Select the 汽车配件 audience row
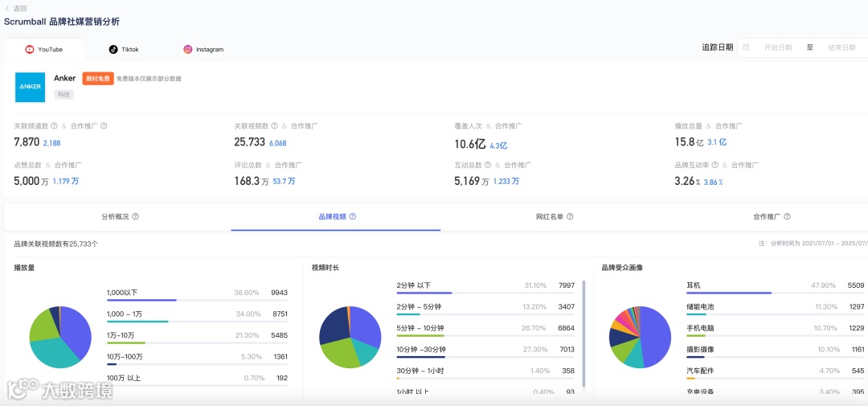Viewport: 868px width, 406px height. (775, 372)
